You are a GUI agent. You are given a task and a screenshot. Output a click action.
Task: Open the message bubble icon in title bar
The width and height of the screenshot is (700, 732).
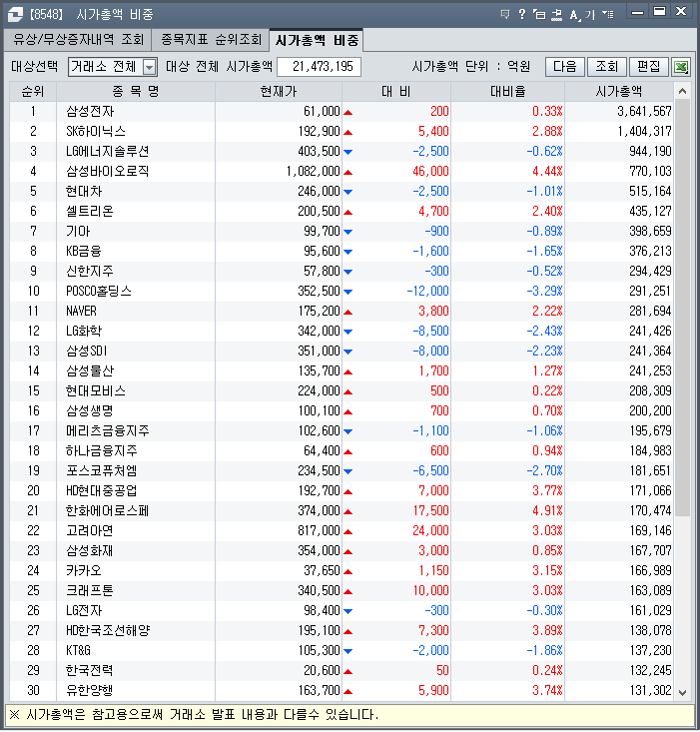[505, 14]
